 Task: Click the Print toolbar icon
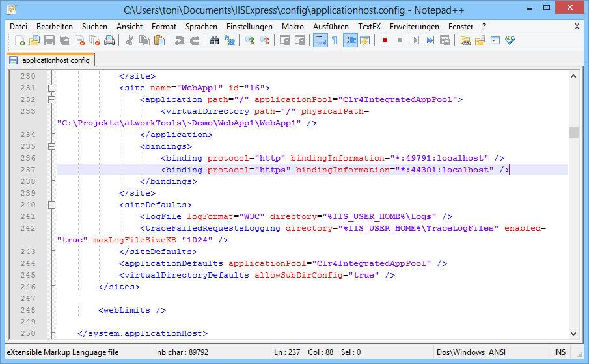click(x=109, y=40)
